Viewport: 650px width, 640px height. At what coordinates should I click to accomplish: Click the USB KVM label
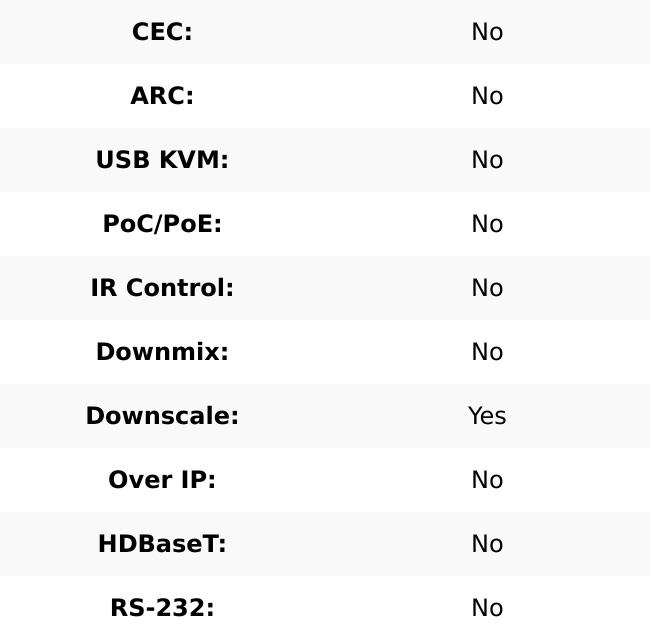click(162, 160)
